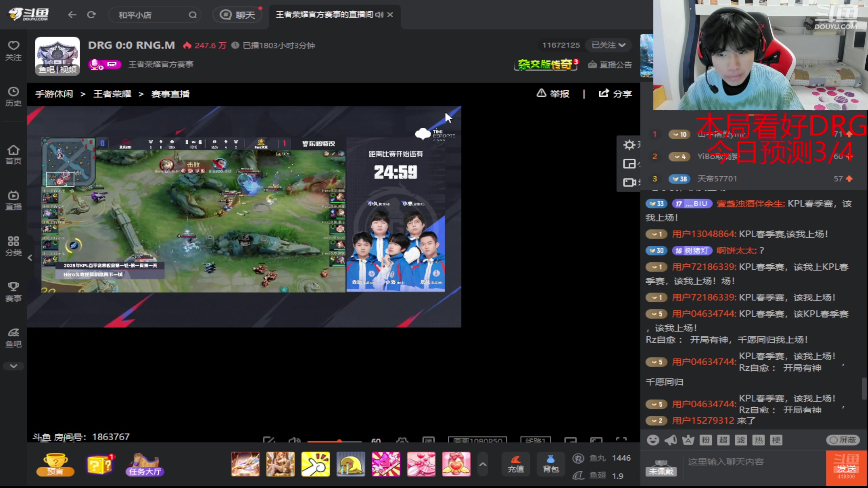Go to 首页 home in the sidebar

click(14, 155)
